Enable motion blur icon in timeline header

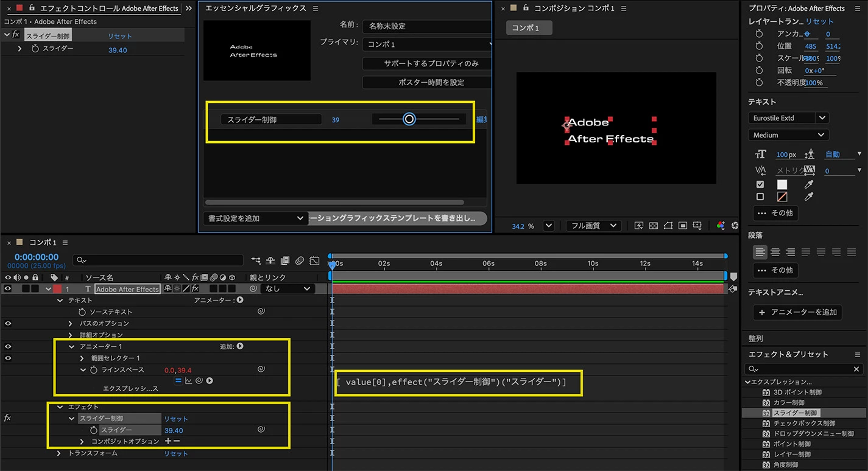(x=300, y=260)
